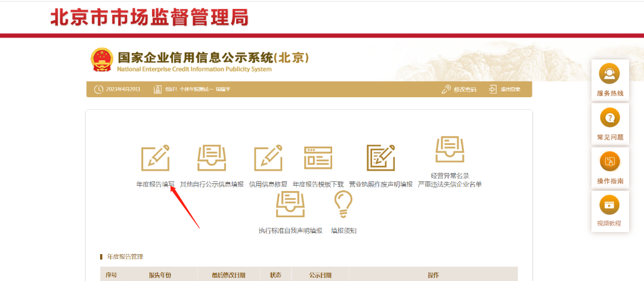This screenshot has height=281, width=644.
Task: Click the 经营异常名录 label line
Action: pyautogui.click(x=450, y=176)
